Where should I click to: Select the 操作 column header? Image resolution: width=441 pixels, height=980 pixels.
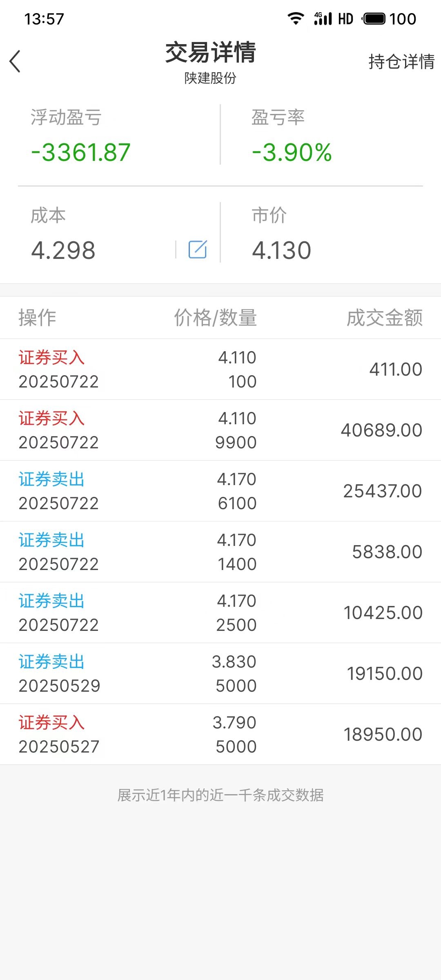[37, 318]
